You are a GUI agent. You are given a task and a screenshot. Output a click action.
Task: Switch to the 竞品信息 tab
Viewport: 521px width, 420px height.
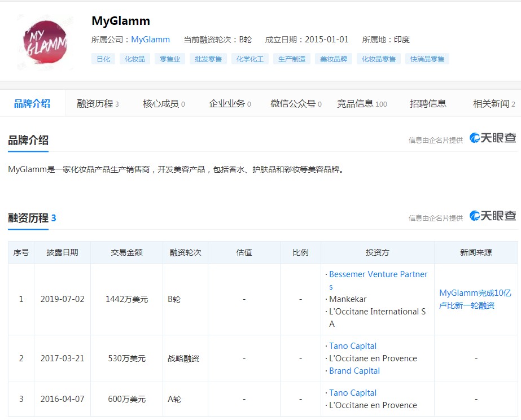tap(362, 104)
